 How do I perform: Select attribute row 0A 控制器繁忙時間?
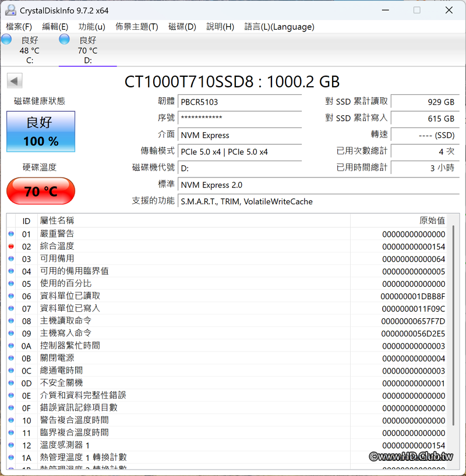227,346
